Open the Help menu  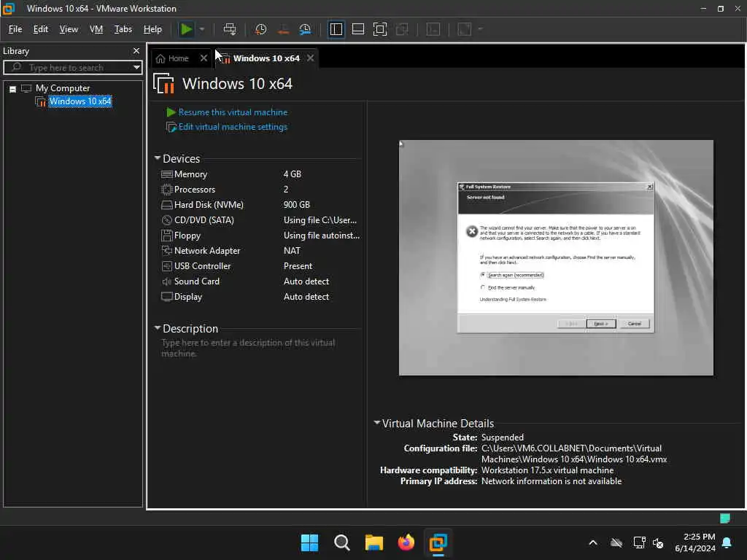coord(152,29)
